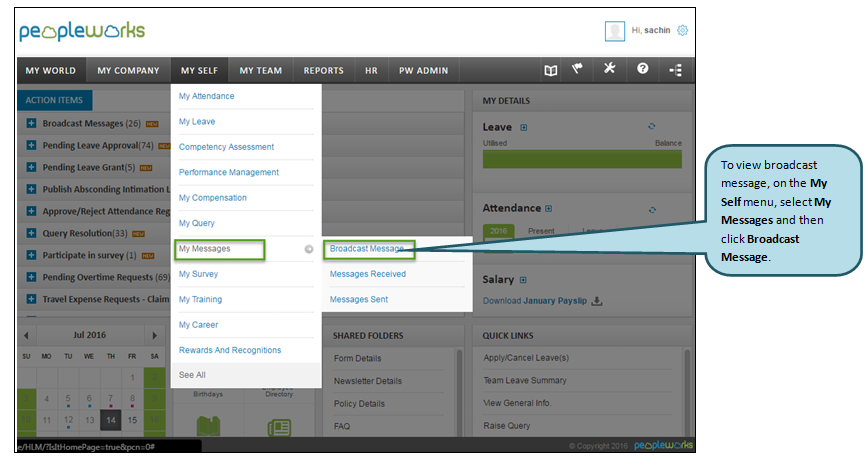Select My Leave from dropdown

pyautogui.click(x=197, y=121)
